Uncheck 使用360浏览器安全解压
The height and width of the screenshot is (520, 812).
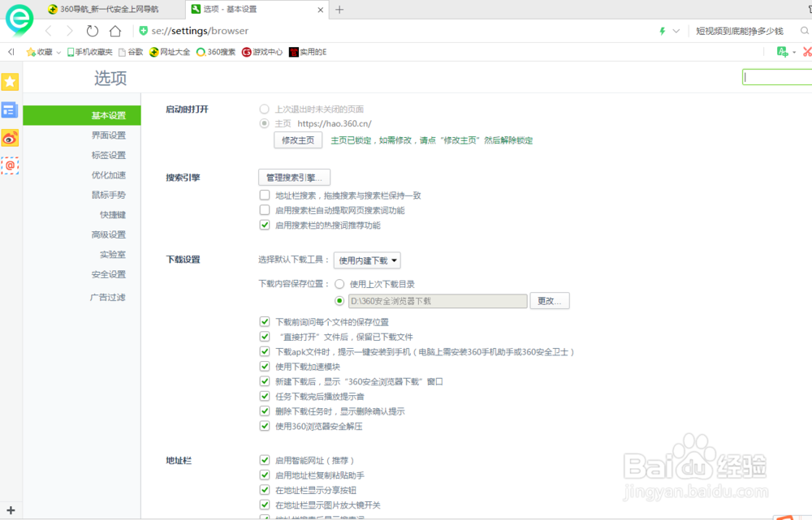pos(265,427)
